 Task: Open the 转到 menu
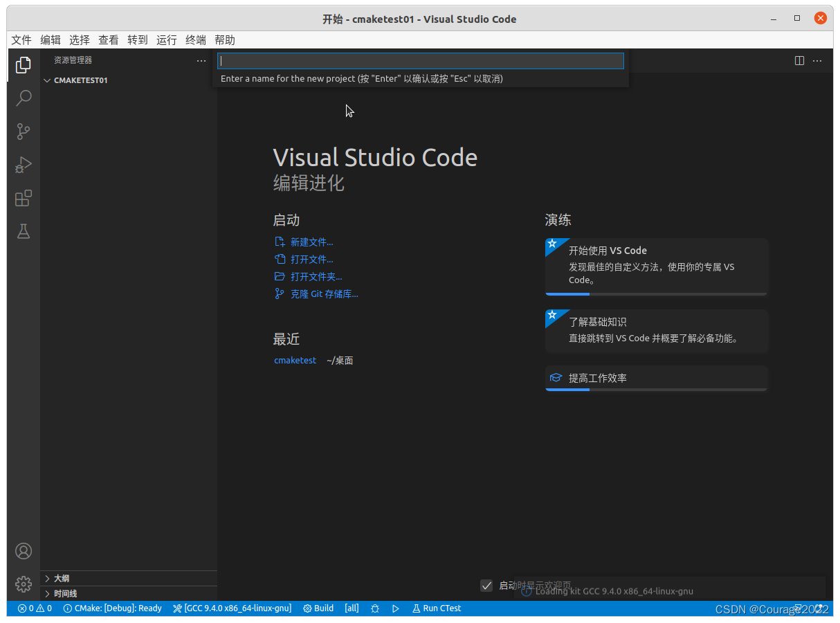pyautogui.click(x=138, y=40)
